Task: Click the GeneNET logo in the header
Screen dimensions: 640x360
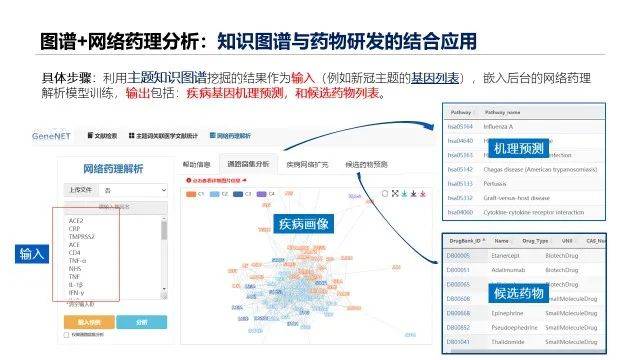Action: click(x=51, y=136)
